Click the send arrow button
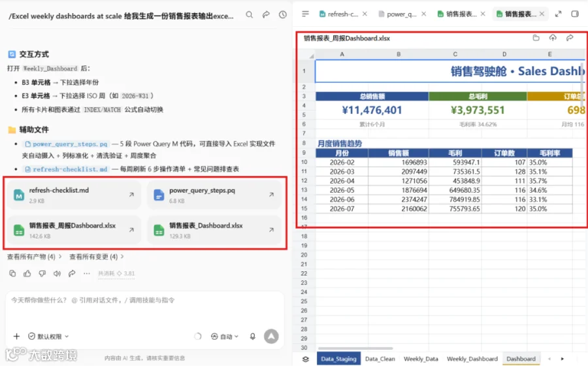Image resolution: width=588 pixels, height=366 pixels. 271,337
